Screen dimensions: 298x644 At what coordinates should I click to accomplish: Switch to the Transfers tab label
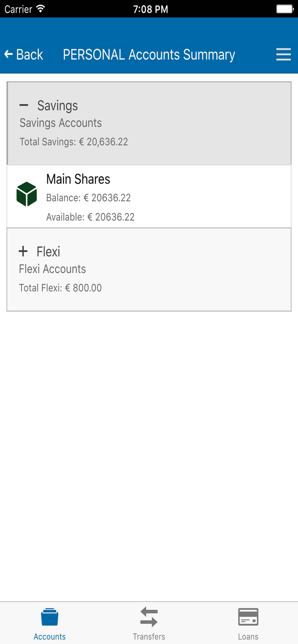[x=149, y=637]
